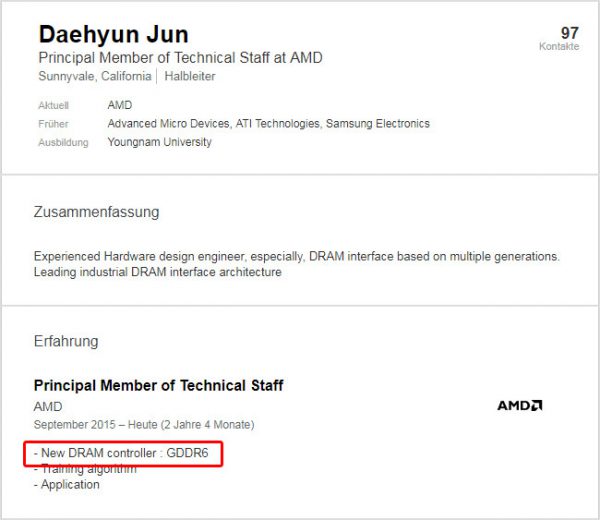Screen dimensions: 600x520
Task: Click the Application bullet item
Action: [x=67, y=484]
